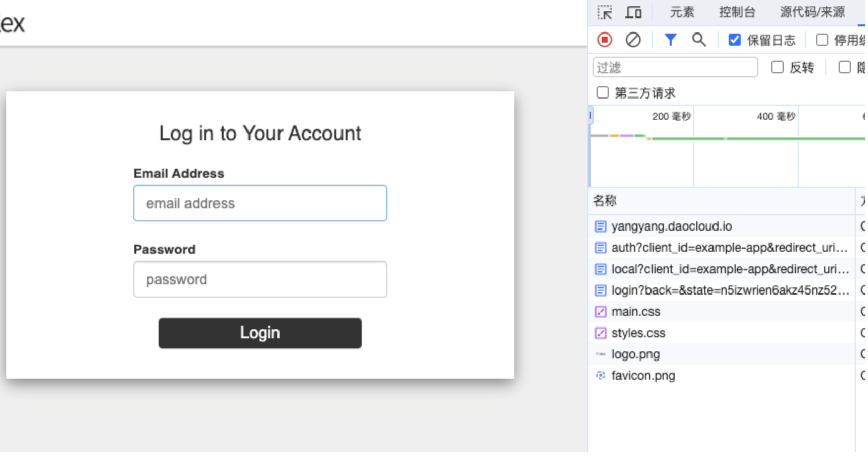
Task: Enable the 第三方请求 checkbox
Action: click(x=603, y=93)
